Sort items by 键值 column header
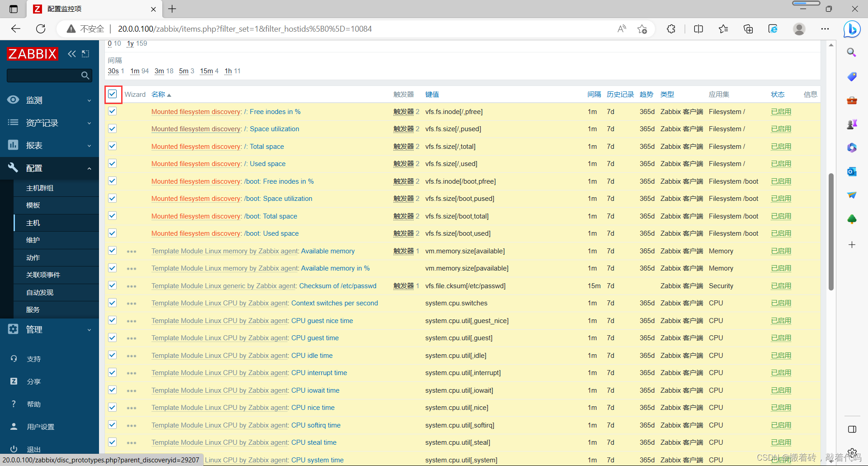The width and height of the screenshot is (868, 466). (x=432, y=94)
